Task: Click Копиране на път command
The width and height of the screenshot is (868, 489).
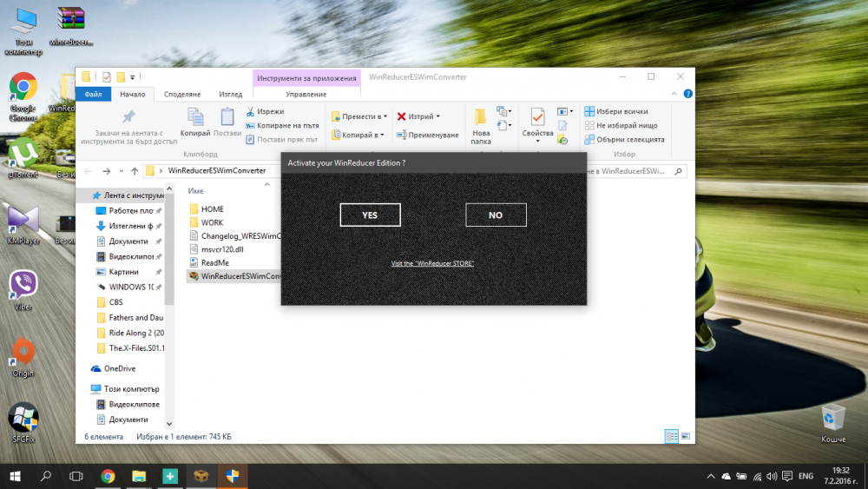Action: pyautogui.click(x=282, y=126)
